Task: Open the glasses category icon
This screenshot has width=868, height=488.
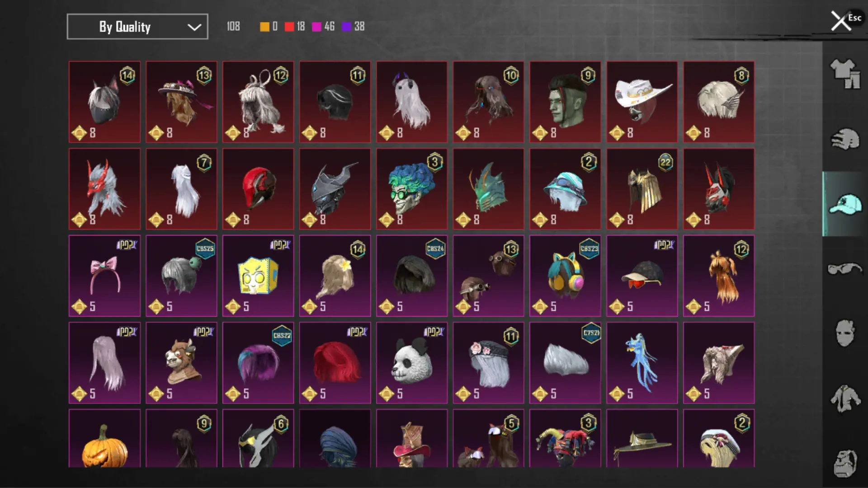Action: [845, 269]
